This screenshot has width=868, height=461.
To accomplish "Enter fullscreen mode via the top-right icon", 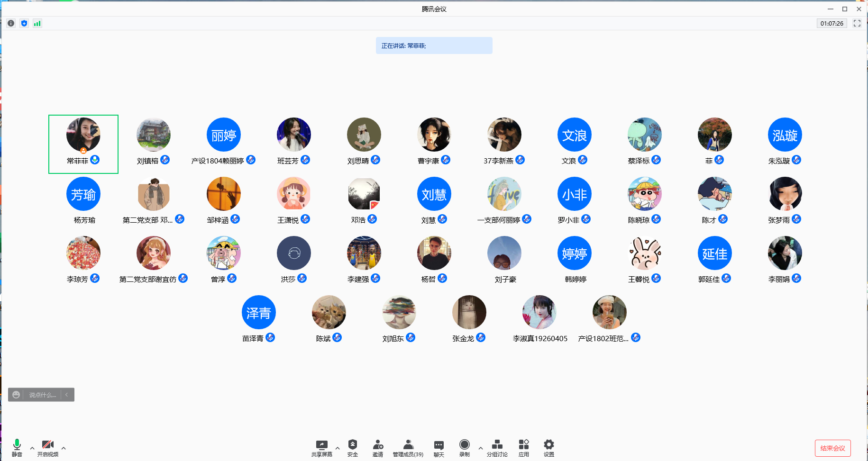I will (857, 23).
